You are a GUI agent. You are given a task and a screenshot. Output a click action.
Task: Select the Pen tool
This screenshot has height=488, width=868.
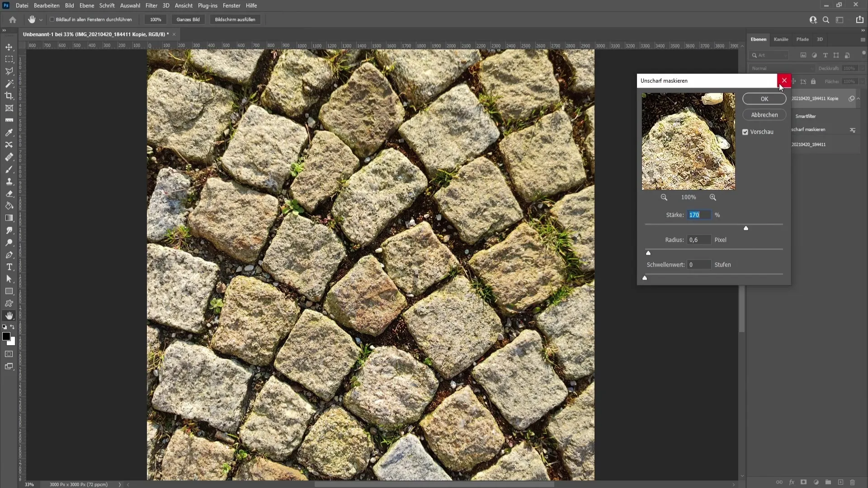[x=9, y=255]
